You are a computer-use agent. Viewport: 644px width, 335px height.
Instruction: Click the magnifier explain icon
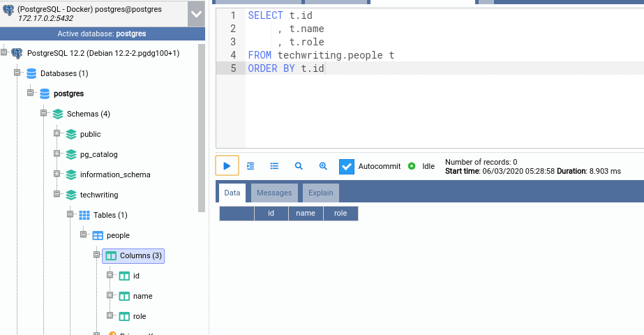click(x=299, y=166)
